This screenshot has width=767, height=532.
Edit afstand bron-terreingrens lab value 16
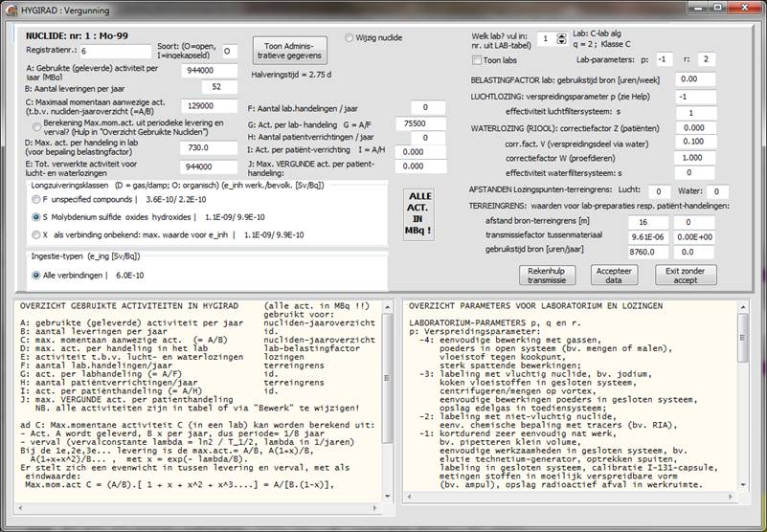648,223
